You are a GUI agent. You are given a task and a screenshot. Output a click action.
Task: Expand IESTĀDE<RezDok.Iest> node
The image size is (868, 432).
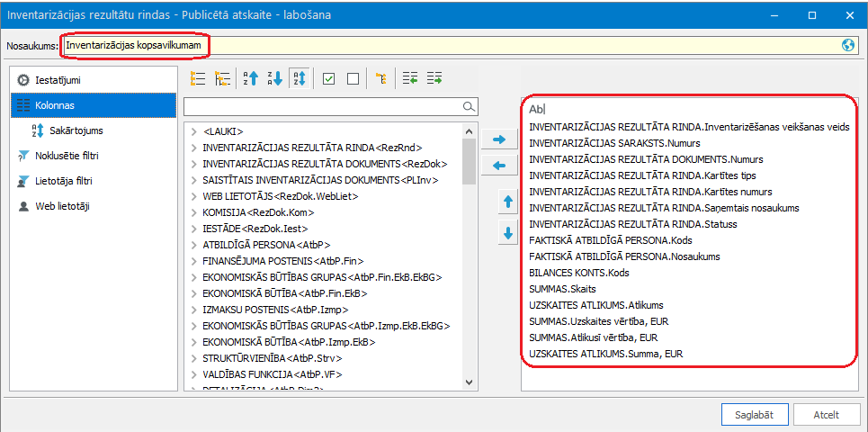tap(193, 229)
